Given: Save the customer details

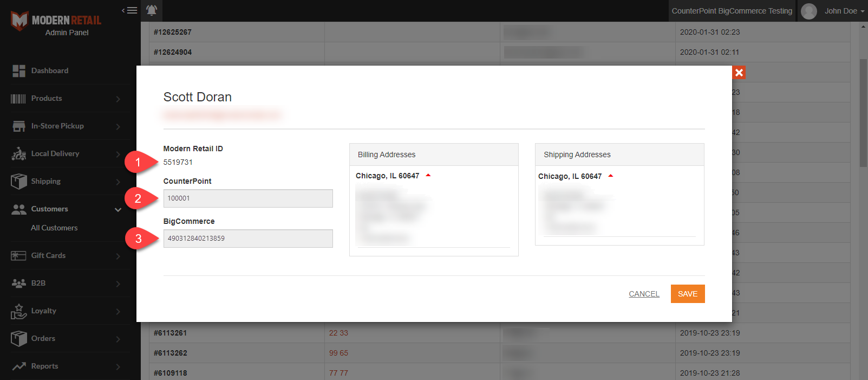Looking at the screenshot, I should (x=688, y=294).
